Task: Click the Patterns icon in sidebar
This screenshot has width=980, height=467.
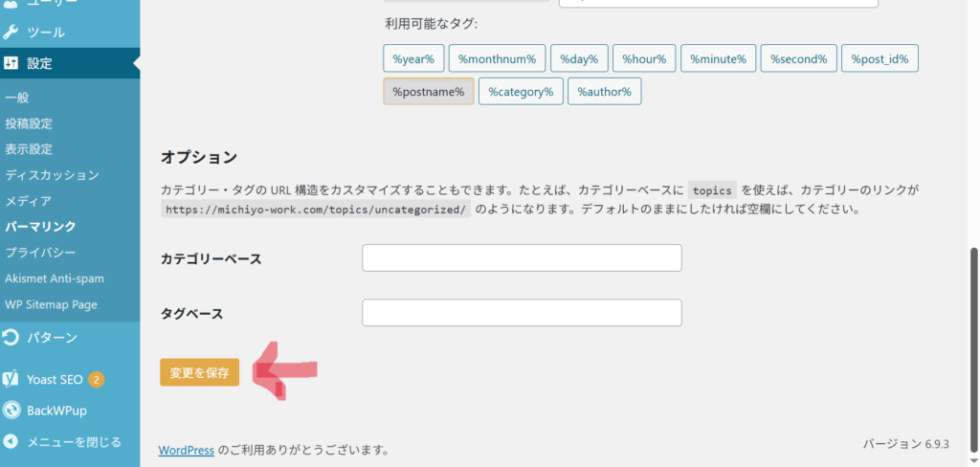Action: pos(11,338)
